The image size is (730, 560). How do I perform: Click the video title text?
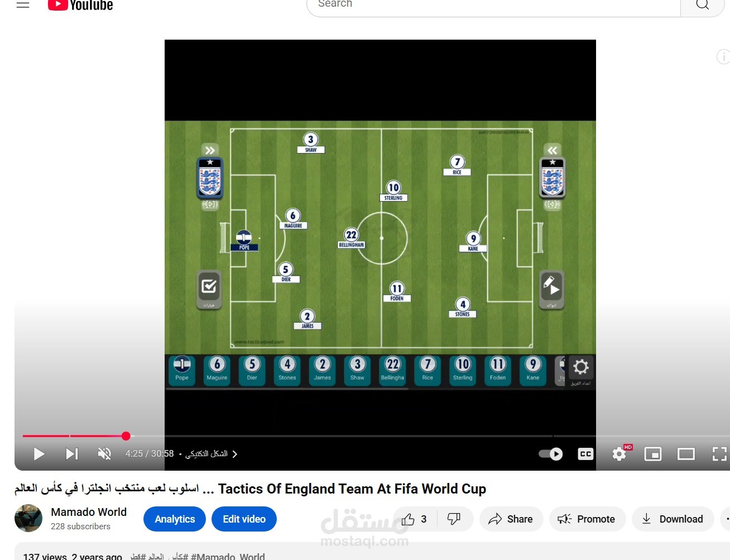pyautogui.click(x=250, y=489)
